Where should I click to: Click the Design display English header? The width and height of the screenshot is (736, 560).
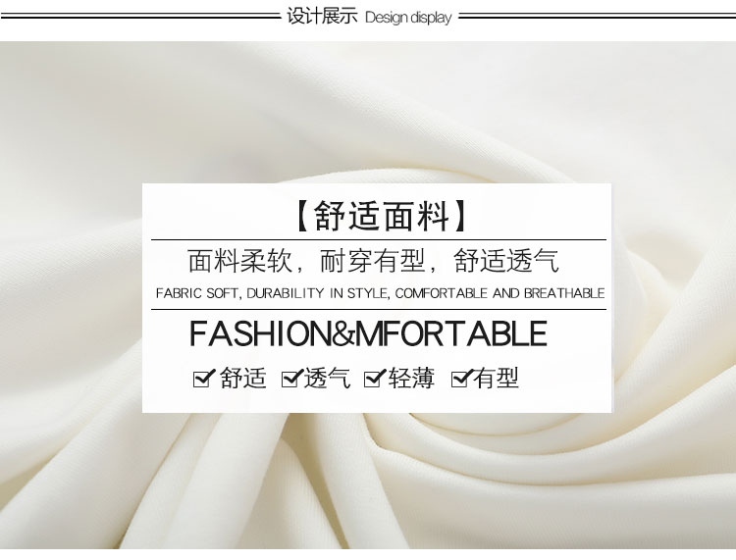(x=408, y=18)
